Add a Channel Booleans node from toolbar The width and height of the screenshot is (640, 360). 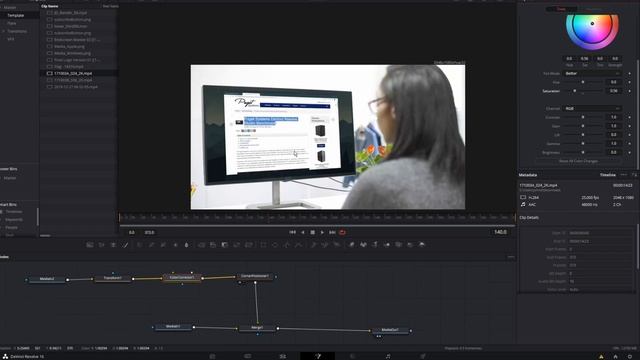213,245
